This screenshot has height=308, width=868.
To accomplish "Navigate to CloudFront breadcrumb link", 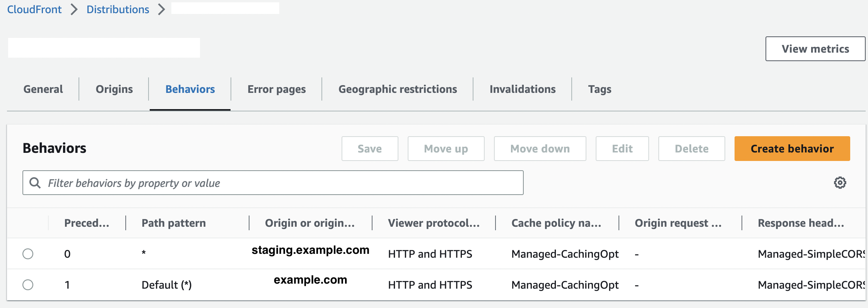I will click(x=34, y=9).
